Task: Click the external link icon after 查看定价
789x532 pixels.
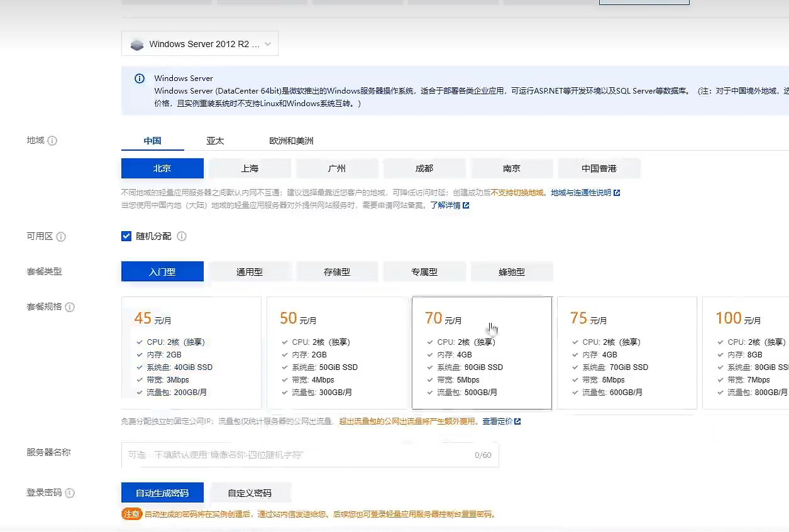Action: click(x=517, y=421)
